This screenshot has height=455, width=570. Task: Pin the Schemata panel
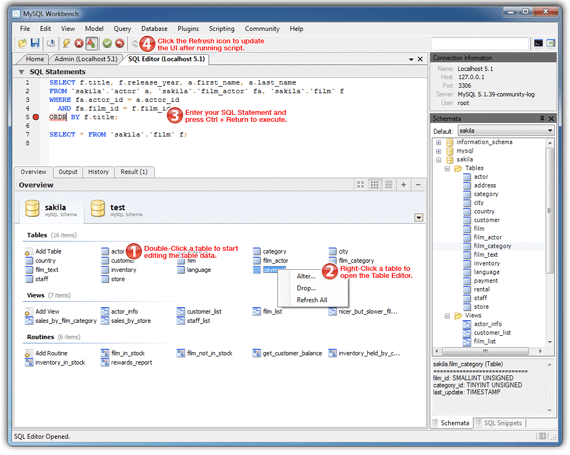(x=542, y=118)
